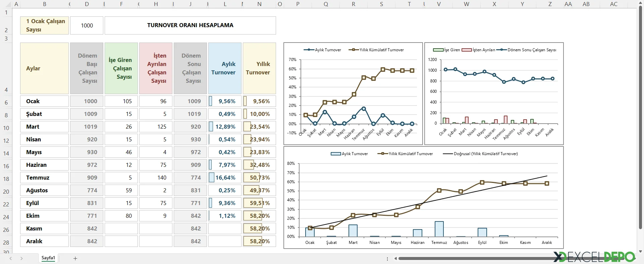Select empty İşe Giren cell for Kasım

pyautogui.click(x=121, y=228)
